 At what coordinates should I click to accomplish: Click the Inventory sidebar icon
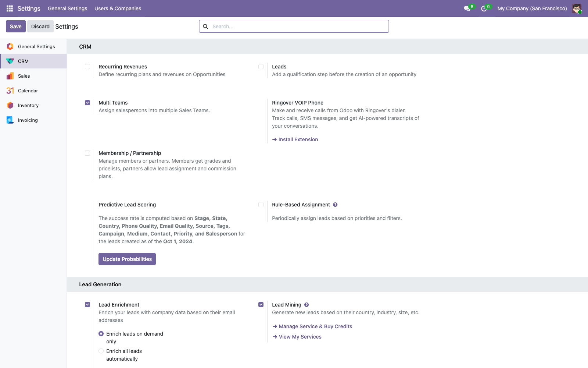pos(10,105)
